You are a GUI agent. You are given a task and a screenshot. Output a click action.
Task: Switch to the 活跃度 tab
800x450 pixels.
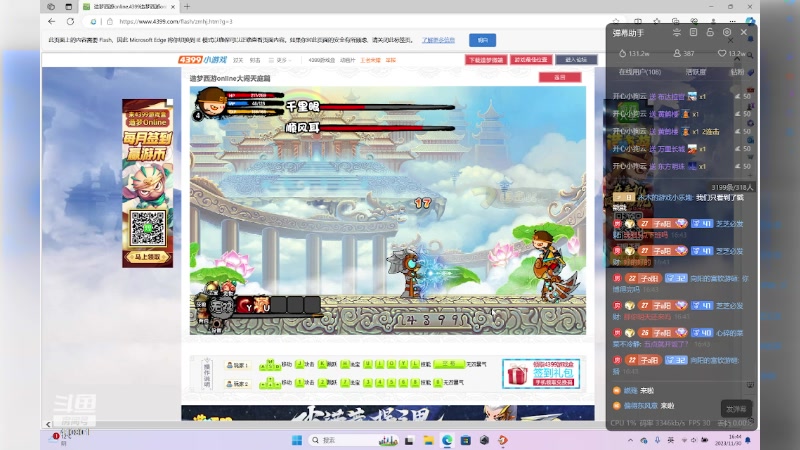695,72
